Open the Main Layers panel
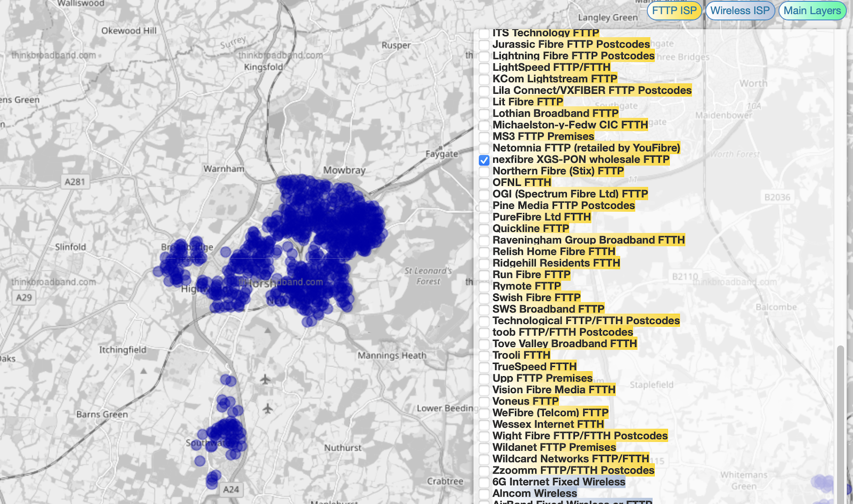This screenshot has width=853, height=504. coord(812,10)
